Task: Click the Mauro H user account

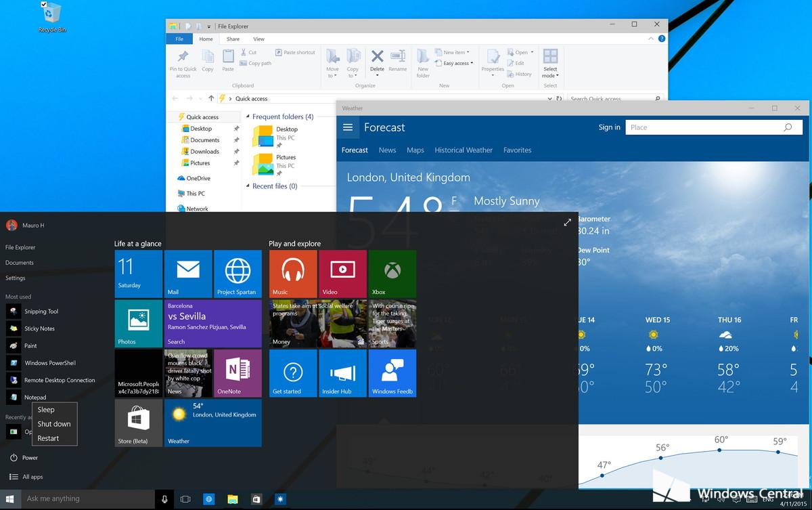Action: [25, 225]
